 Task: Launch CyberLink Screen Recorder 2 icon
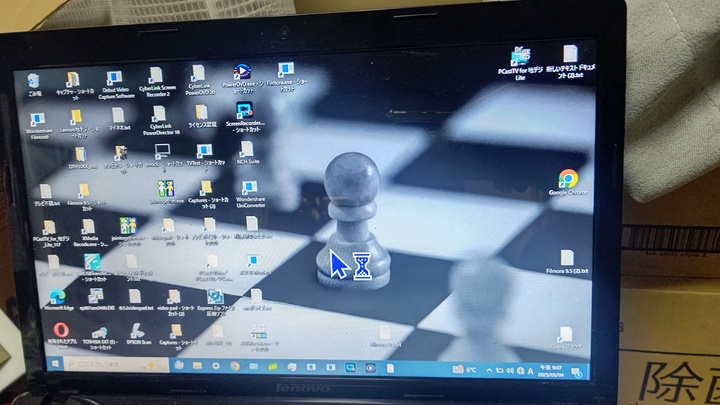[x=157, y=82]
